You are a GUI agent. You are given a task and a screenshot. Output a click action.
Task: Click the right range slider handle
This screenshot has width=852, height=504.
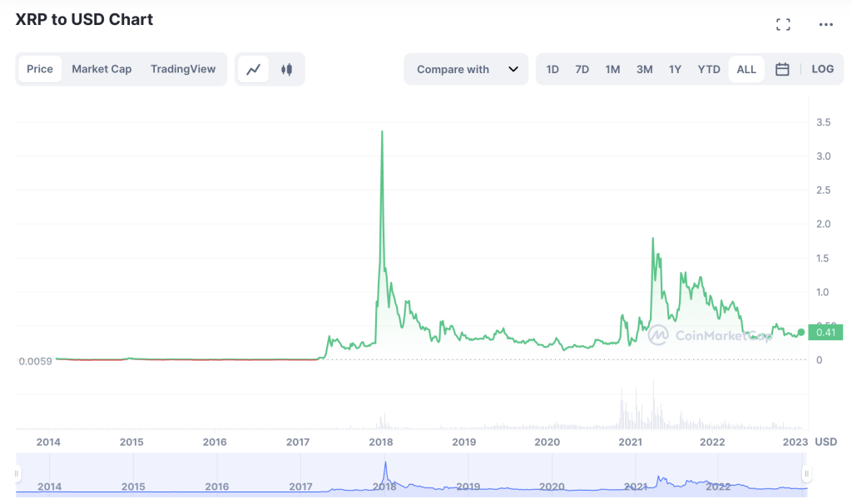tap(805, 474)
